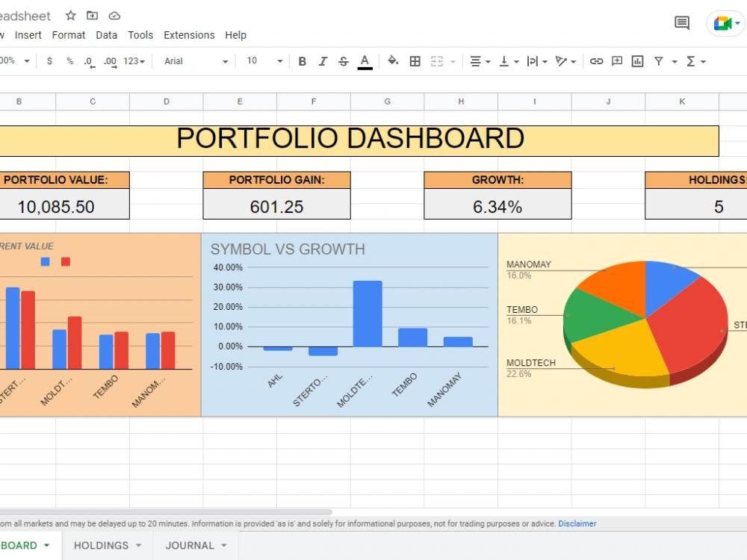Click the SYMBOL VS GROWTH chart title
The image size is (747, 560).
pos(288,249)
